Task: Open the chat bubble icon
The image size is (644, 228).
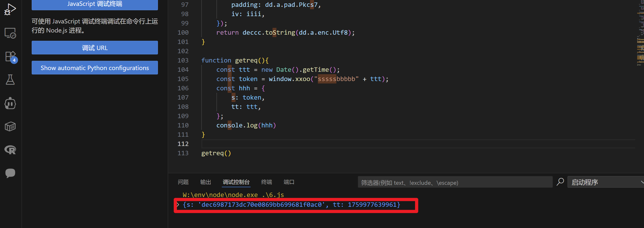Action: 10,173
